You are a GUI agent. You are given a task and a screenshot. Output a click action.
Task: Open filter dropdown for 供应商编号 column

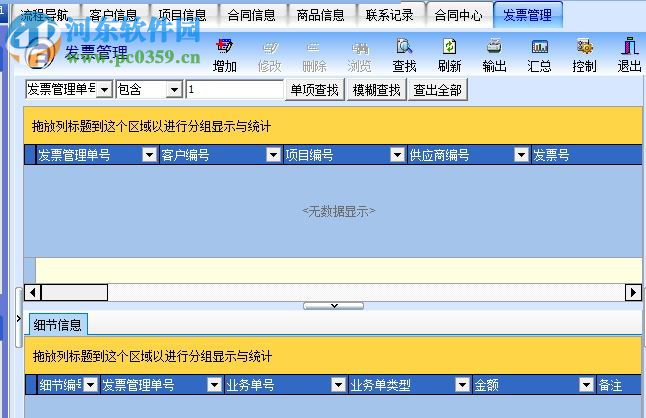521,155
